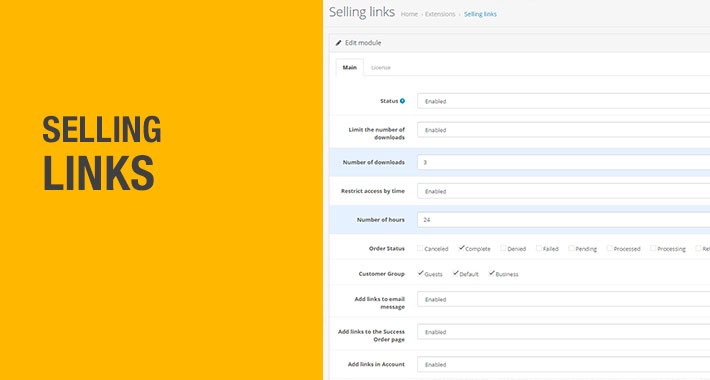Focus the Number of downloads field
710x380 pixels.
563,162
